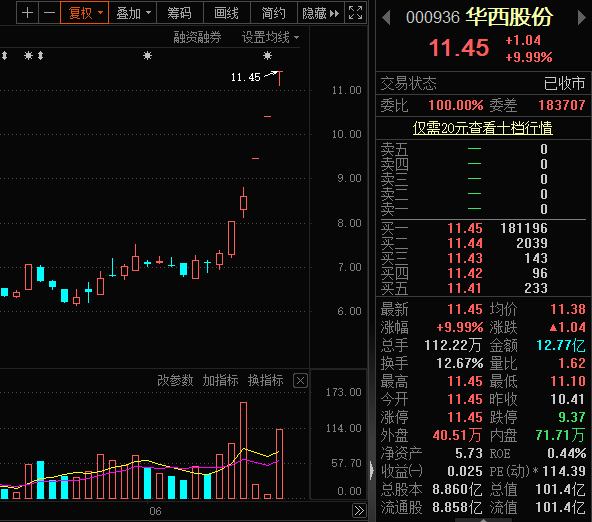Viewport: 592px width, 522px height.
Task: Click the 流通股 value 8.858亿
Action: click(x=457, y=508)
